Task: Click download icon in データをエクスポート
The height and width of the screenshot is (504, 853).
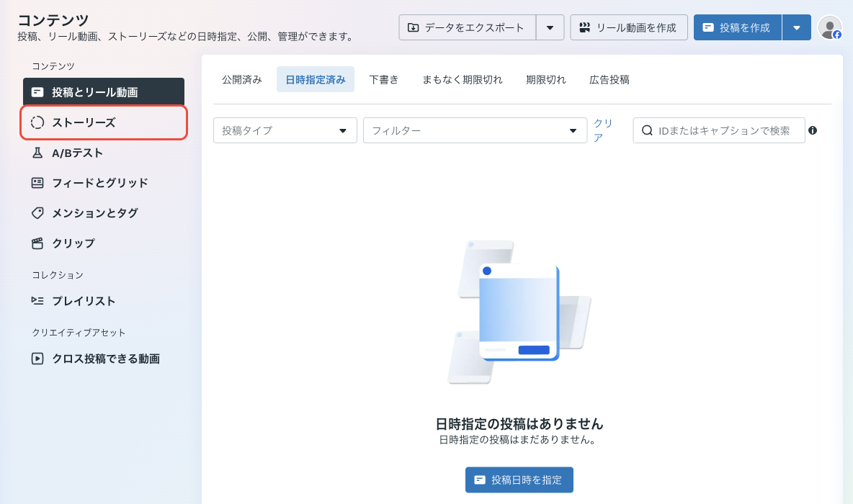Action: (414, 27)
